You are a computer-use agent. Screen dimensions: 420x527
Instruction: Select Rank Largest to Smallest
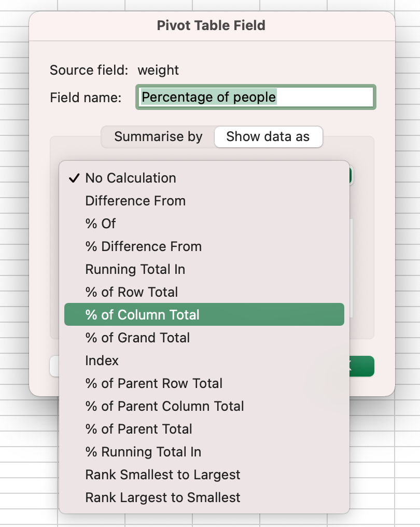pyautogui.click(x=163, y=497)
